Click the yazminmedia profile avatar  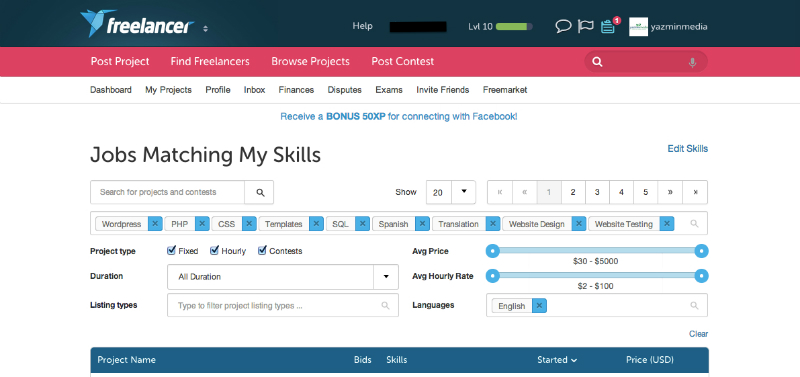pyautogui.click(x=638, y=27)
